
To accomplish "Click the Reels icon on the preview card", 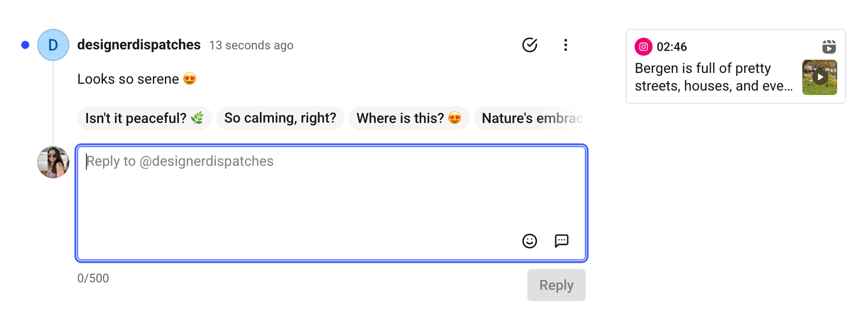I will [x=829, y=46].
